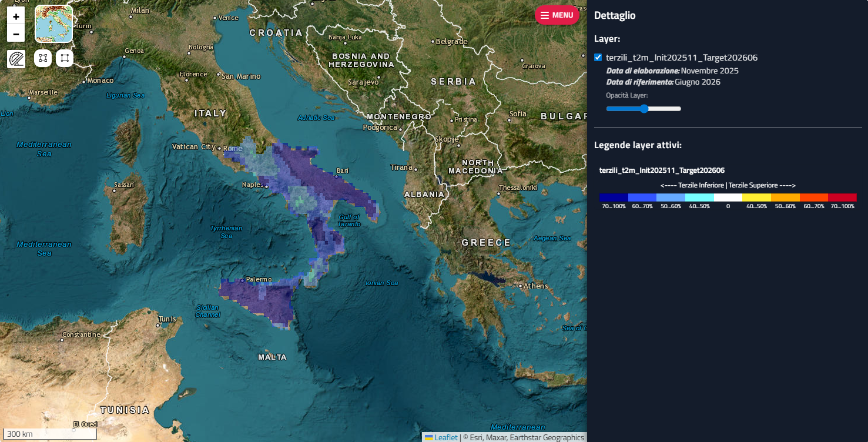Viewport: 868px width, 442px height.
Task: Zoom in with the plus button
Action: point(16,16)
